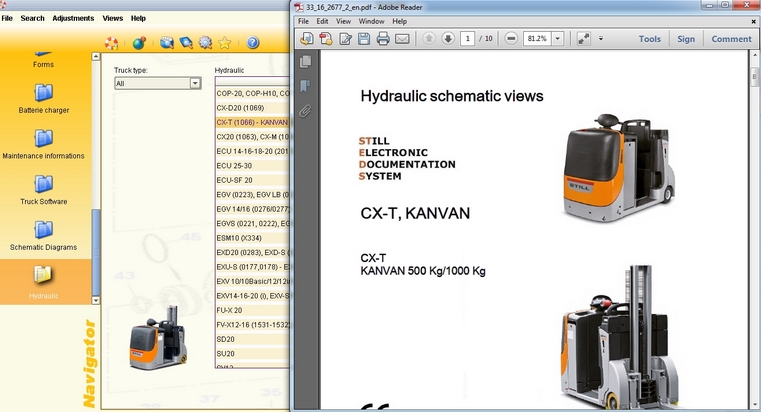Open Adobe Reader View menu
Viewport: 761px width, 412px height.
click(x=343, y=21)
